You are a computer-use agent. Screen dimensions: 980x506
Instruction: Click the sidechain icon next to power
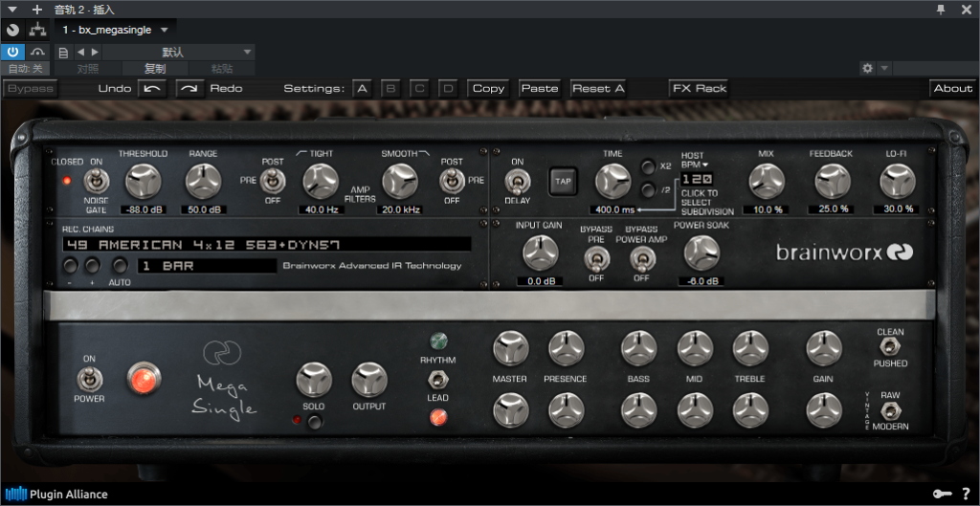point(38,52)
